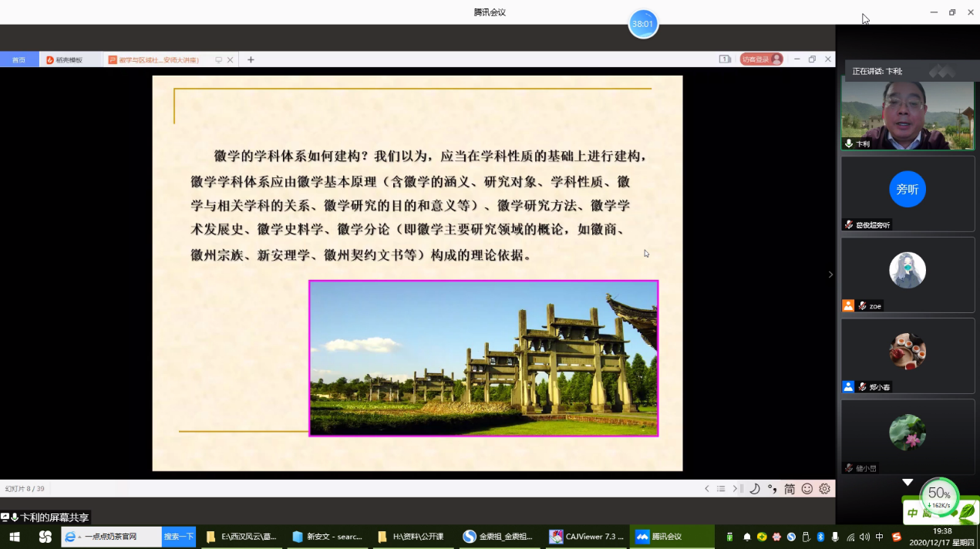Open the display options dropdown on presentation tab

coord(219,60)
